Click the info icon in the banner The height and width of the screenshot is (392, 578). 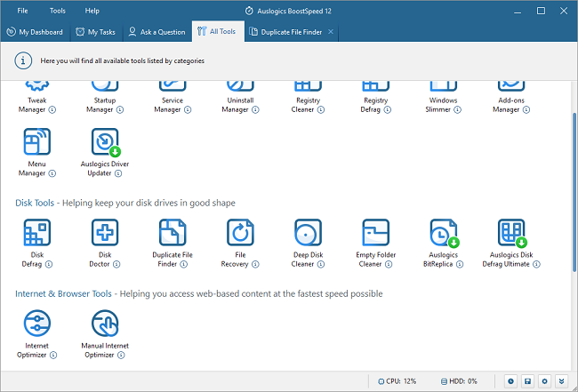coord(23,60)
